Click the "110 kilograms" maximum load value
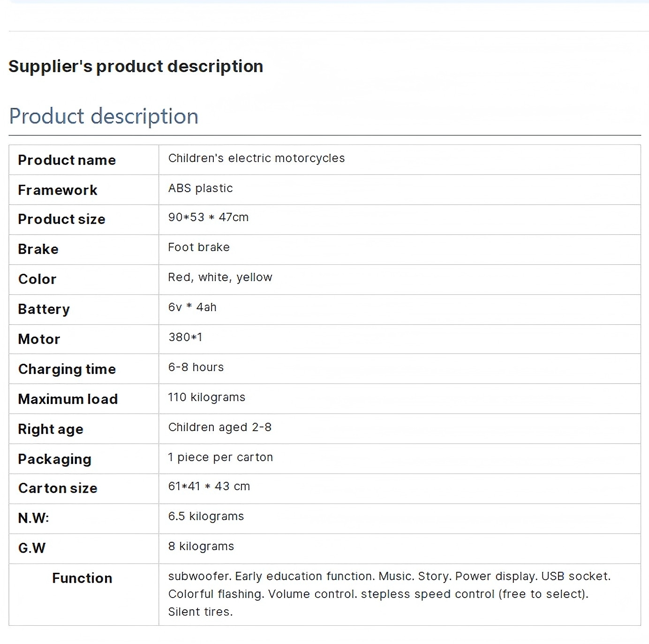649x644 pixels. (206, 397)
